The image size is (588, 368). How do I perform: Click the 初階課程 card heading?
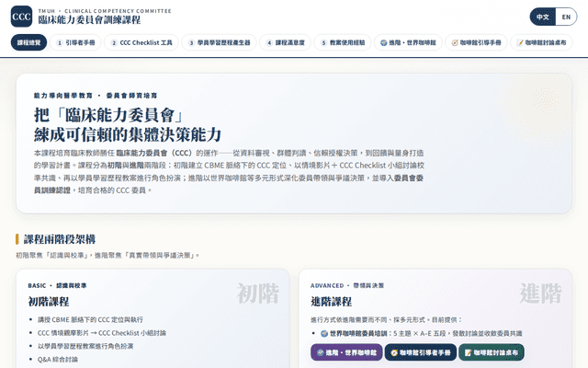tap(49, 301)
